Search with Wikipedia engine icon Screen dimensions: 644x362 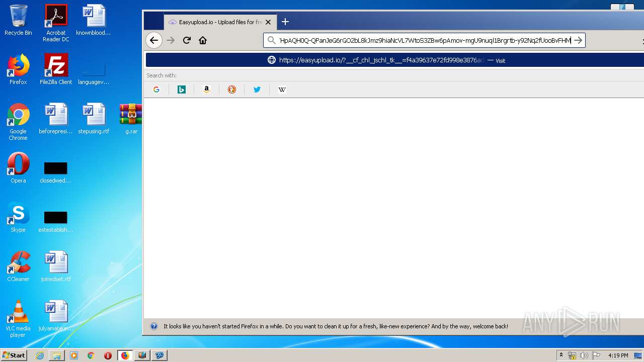[282, 89]
